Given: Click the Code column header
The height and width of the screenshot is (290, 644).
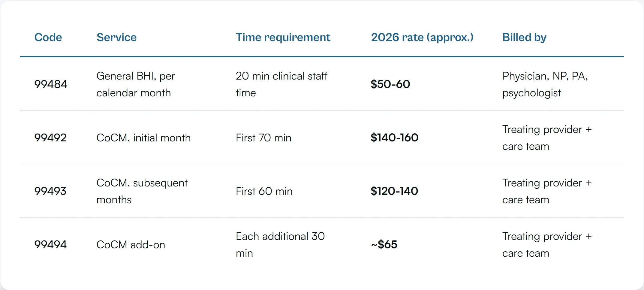Looking at the screenshot, I should click(48, 37).
